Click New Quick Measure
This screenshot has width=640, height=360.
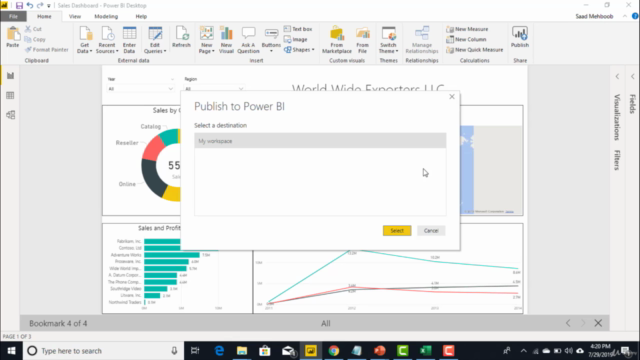tap(475, 49)
